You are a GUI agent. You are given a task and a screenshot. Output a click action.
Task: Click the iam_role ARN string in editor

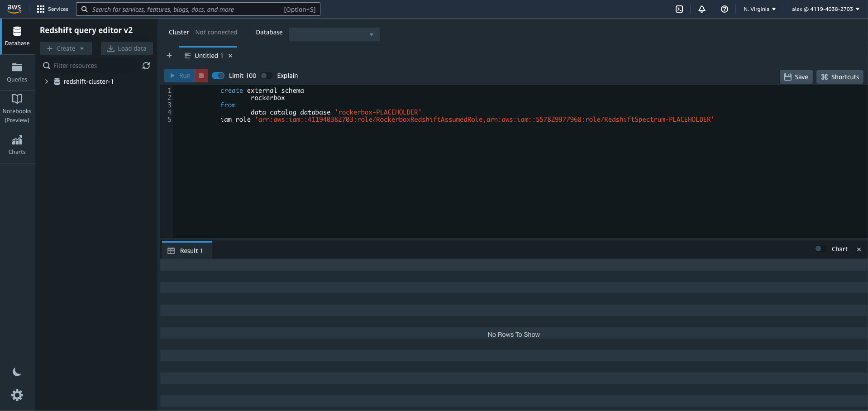tap(485, 119)
